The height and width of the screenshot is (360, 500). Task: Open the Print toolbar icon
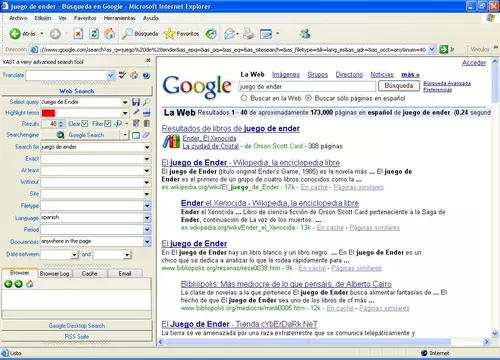[248, 34]
